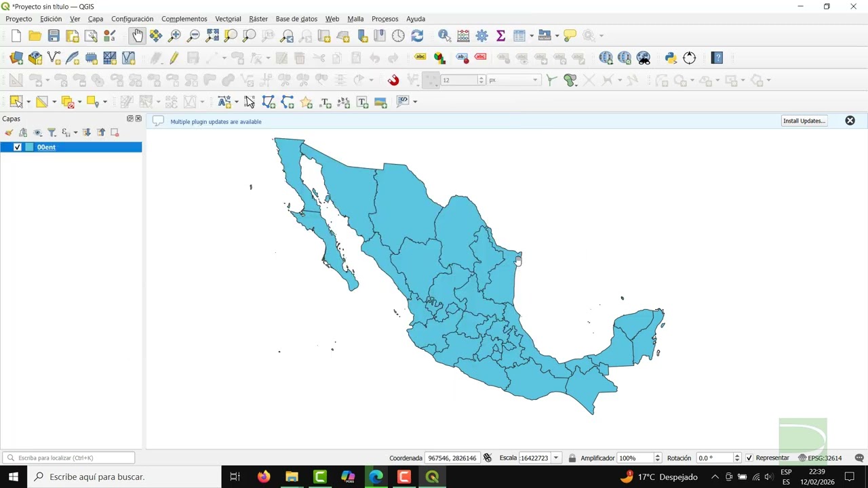
Task: Toggle the Representar render checkbox
Action: click(749, 458)
